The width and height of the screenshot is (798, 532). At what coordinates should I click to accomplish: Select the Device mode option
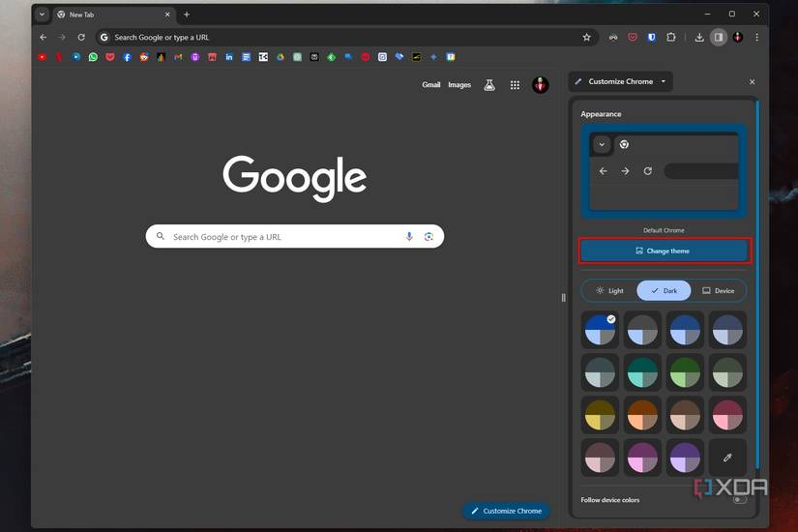718,290
